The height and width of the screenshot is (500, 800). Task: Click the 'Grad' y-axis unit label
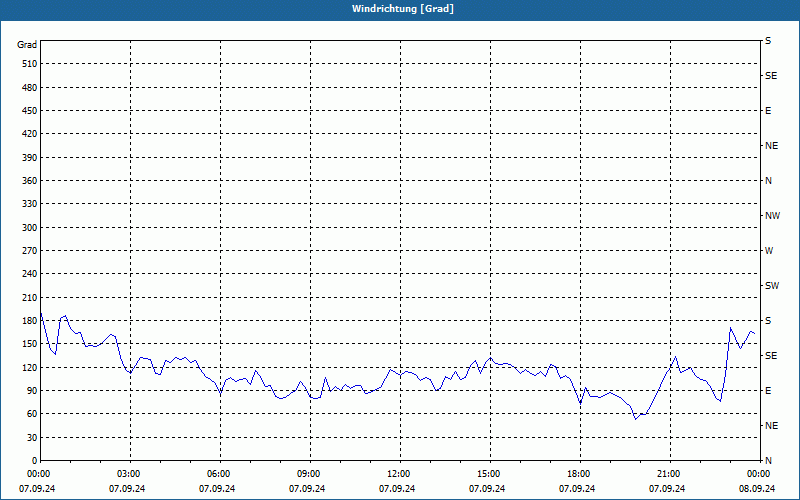[27, 45]
